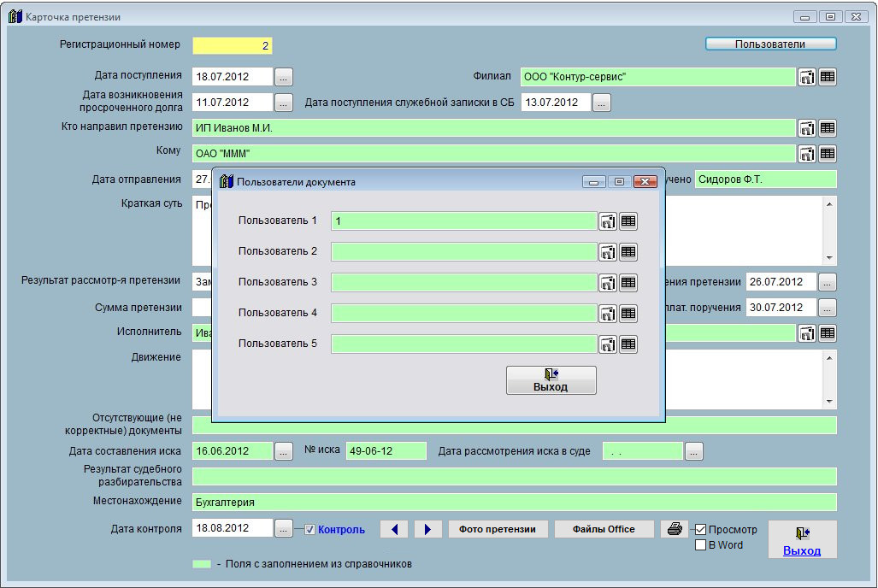Open table icon next to Кому field

tap(827, 154)
